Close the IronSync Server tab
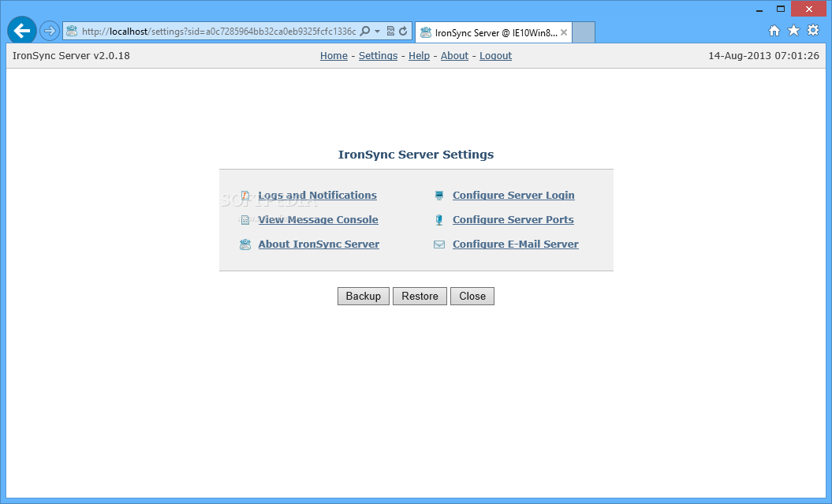832x504 pixels. [564, 32]
